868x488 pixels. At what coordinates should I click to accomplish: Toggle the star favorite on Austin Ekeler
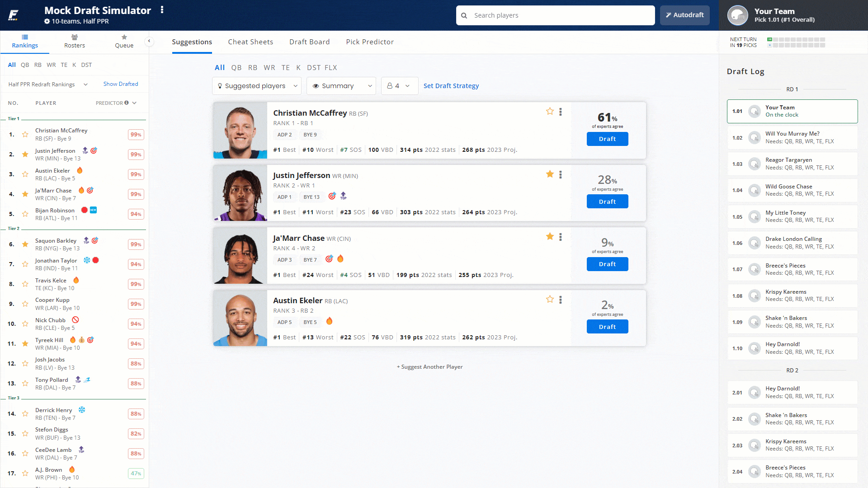(x=550, y=299)
